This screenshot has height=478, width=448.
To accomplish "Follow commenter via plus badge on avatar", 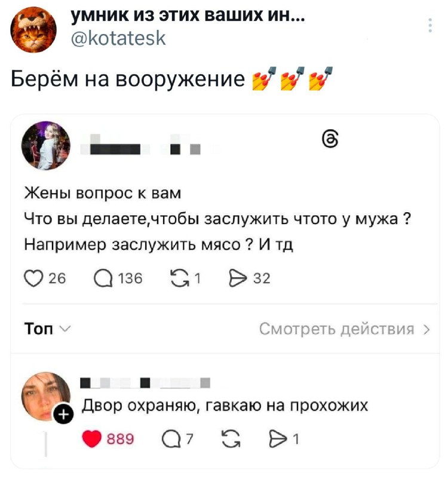I will pos(63,415).
